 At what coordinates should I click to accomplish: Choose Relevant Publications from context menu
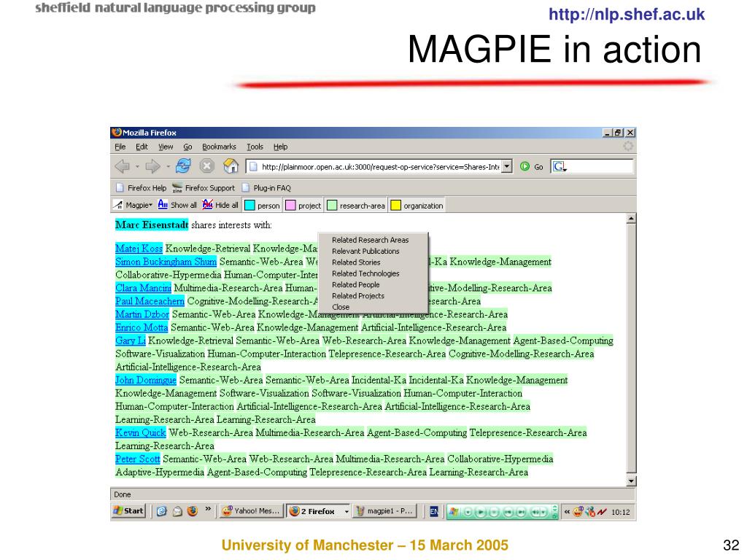pos(365,251)
